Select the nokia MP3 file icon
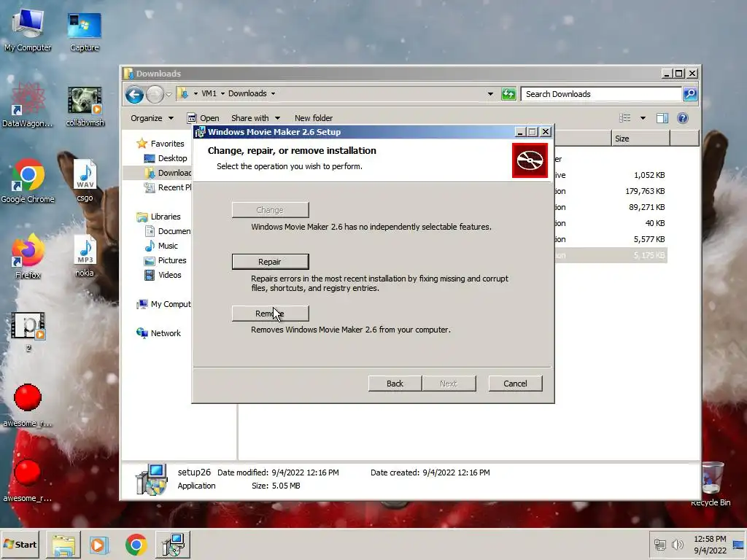 pos(85,256)
